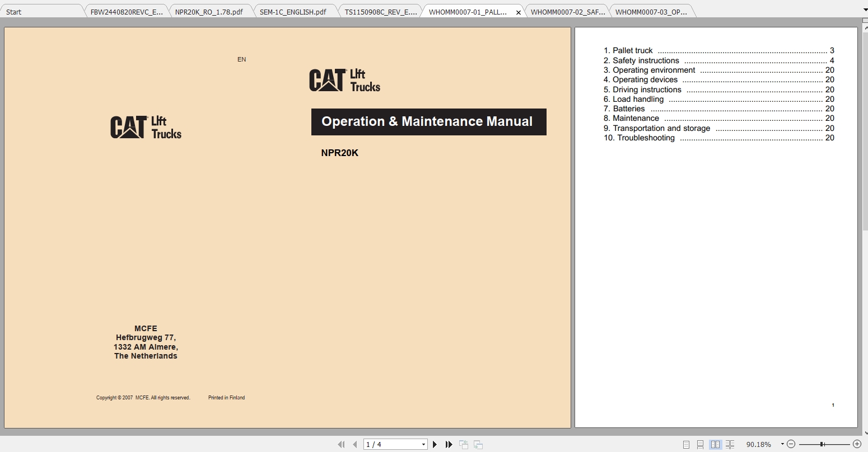Click '6. Load handling' contents entry
The height and width of the screenshot is (452, 868).
click(x=718, y=99)
